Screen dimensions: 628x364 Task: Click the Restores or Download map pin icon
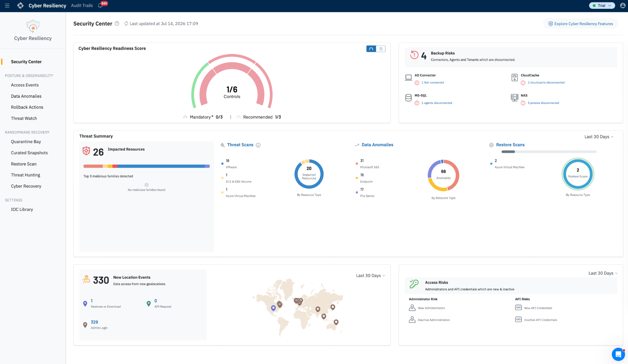click(x=85, y=304)
